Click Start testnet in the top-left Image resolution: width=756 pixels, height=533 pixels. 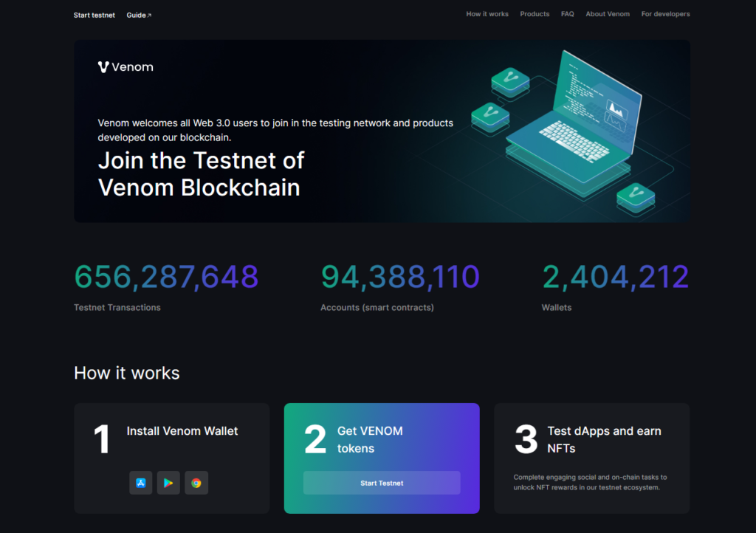[94, 14]
